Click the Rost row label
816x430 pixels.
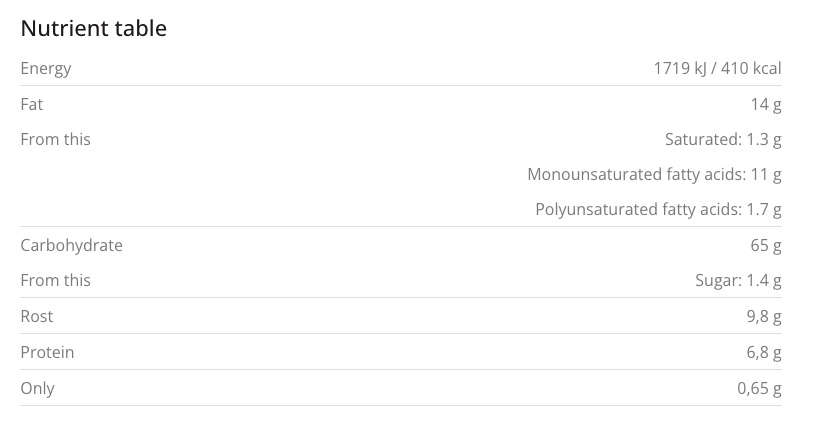click(37, 316)
